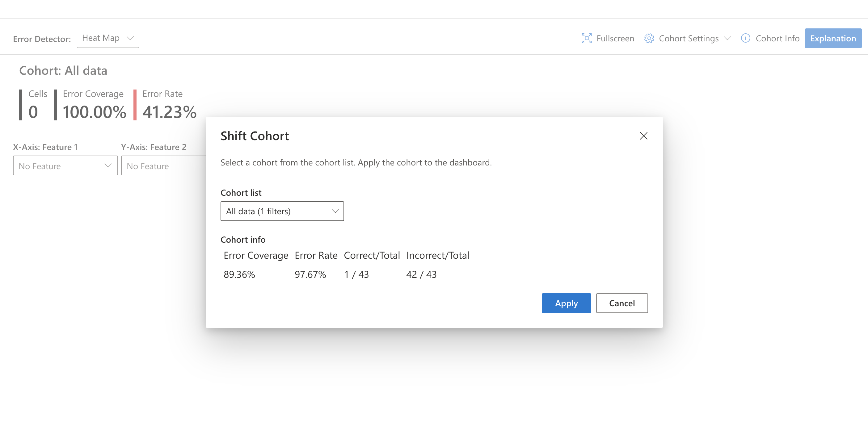Click the Fullscreen label

coord(615,38)
